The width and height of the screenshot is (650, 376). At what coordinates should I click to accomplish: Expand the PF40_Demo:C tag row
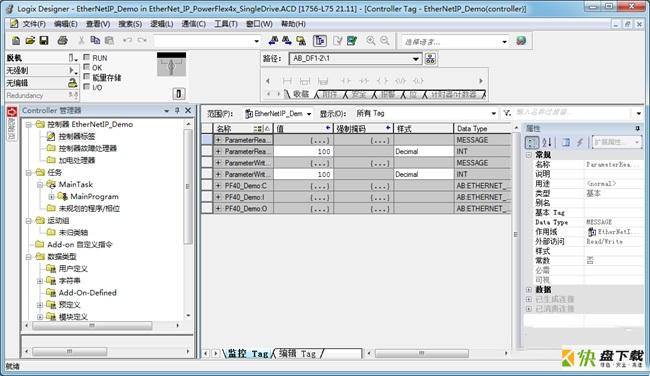(218, 186)
